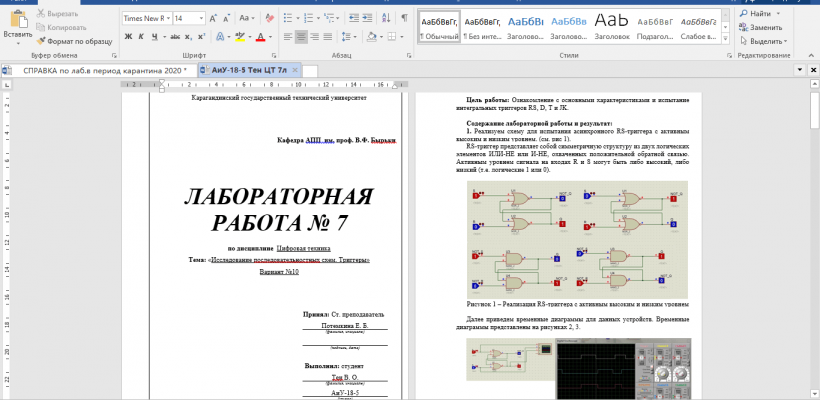
Task: Open Выделить select dropdown
Action: point(764,41)
